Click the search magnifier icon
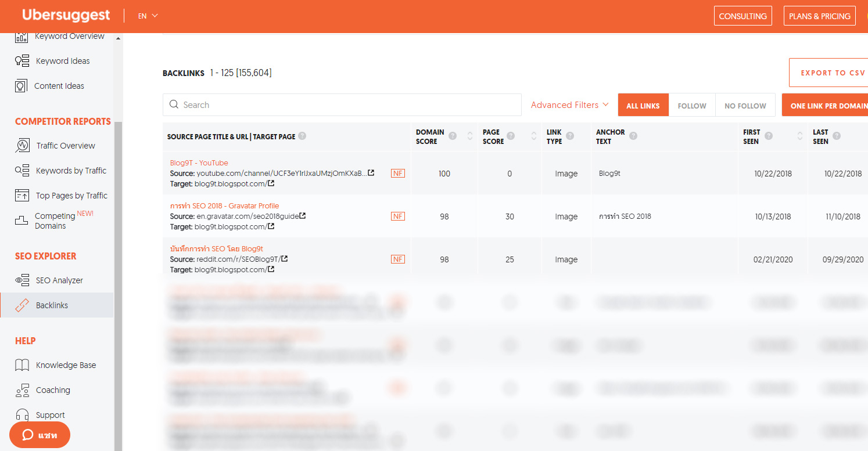Viewport: 868px width, 451px height. click(x=174, y=105)
